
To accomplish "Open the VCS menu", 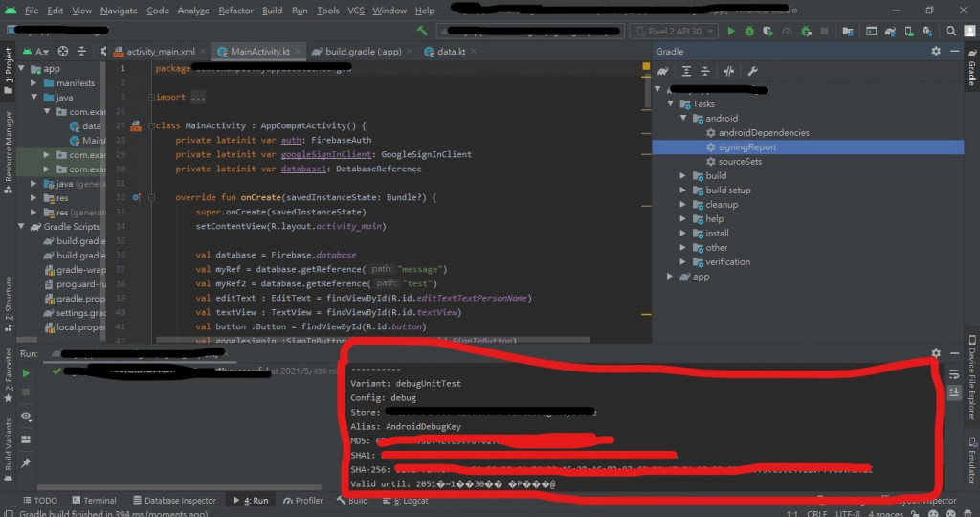I will tap(356, 11).
